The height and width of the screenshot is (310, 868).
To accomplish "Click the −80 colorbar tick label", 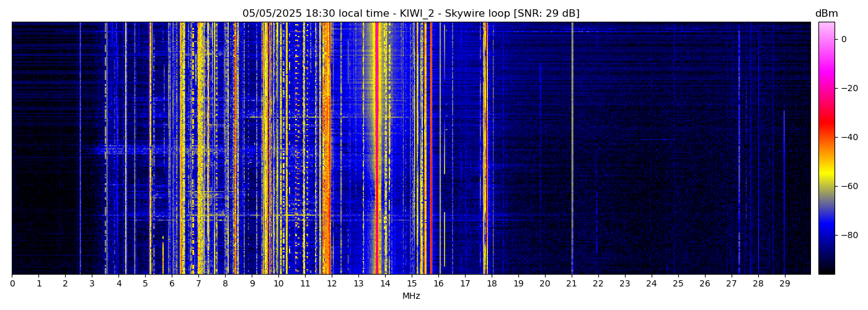I will (847, 235).
